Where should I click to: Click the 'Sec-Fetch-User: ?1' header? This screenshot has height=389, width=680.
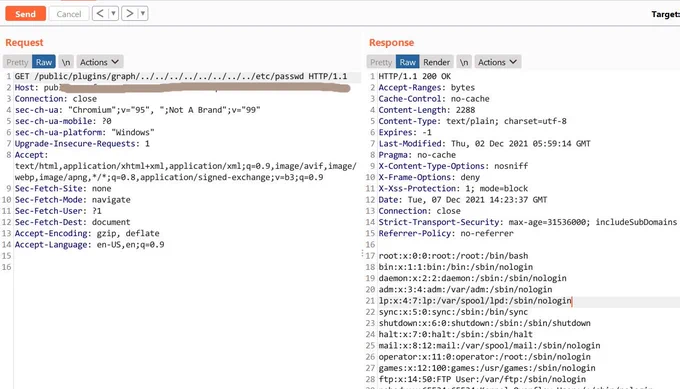pyautogui.click(x=58, y=211)
